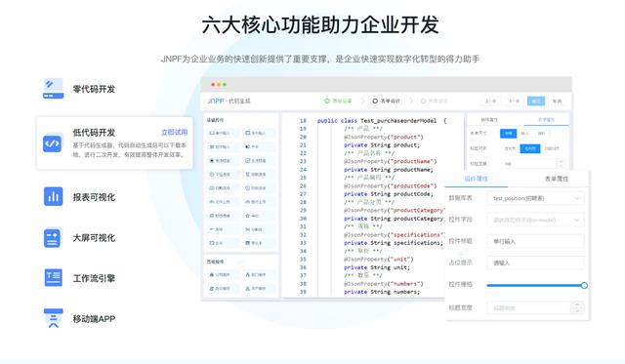
Task: Pick the 多行输入 component in the palette
Action: 259,133
